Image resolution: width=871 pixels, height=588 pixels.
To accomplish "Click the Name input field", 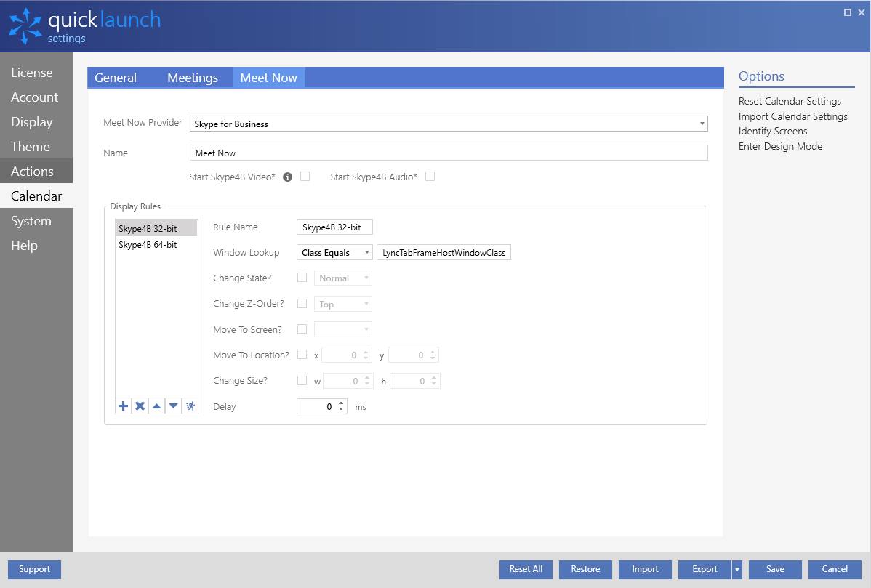I will [449, 153].
